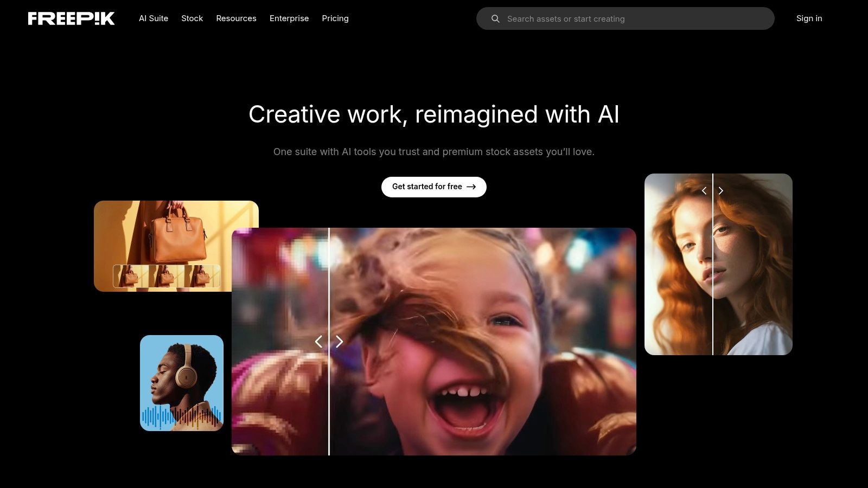Expand the Resources menu

click(x=236, y=18)
